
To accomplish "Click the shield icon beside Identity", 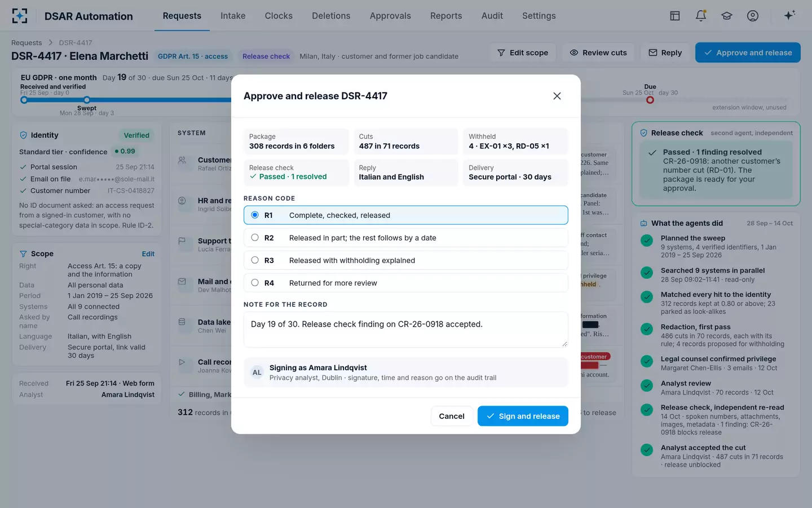I will tap(24, 135).
